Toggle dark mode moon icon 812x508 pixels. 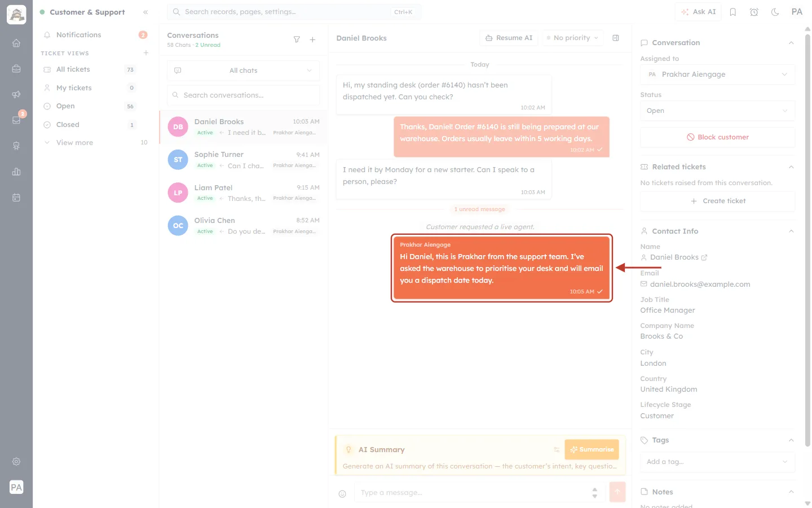[x=775, y=12]
